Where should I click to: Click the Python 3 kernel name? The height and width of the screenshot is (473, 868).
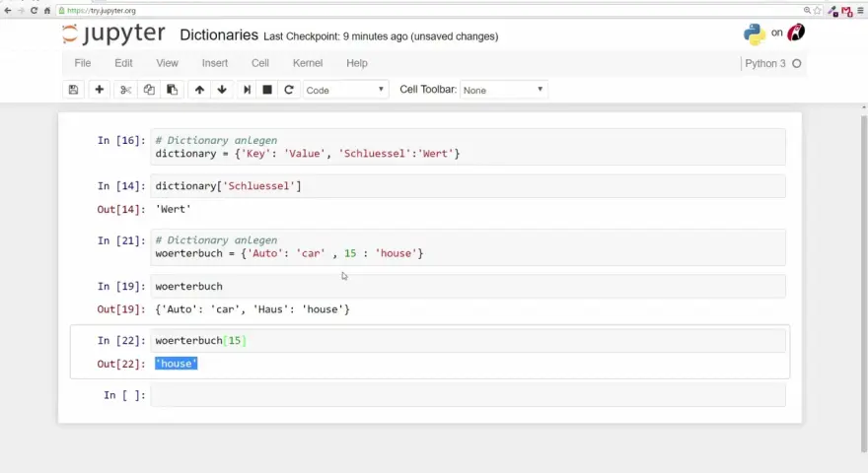click(765, 64)
